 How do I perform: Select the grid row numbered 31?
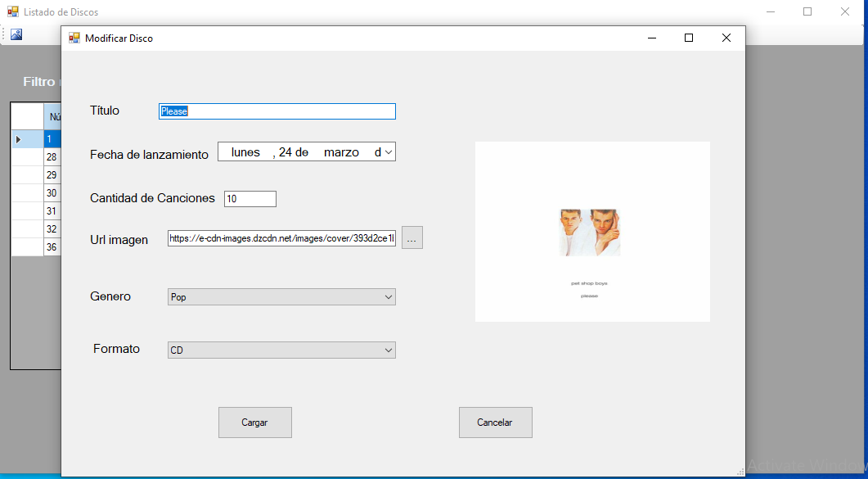pyautogui.click(x=52, y=211)
